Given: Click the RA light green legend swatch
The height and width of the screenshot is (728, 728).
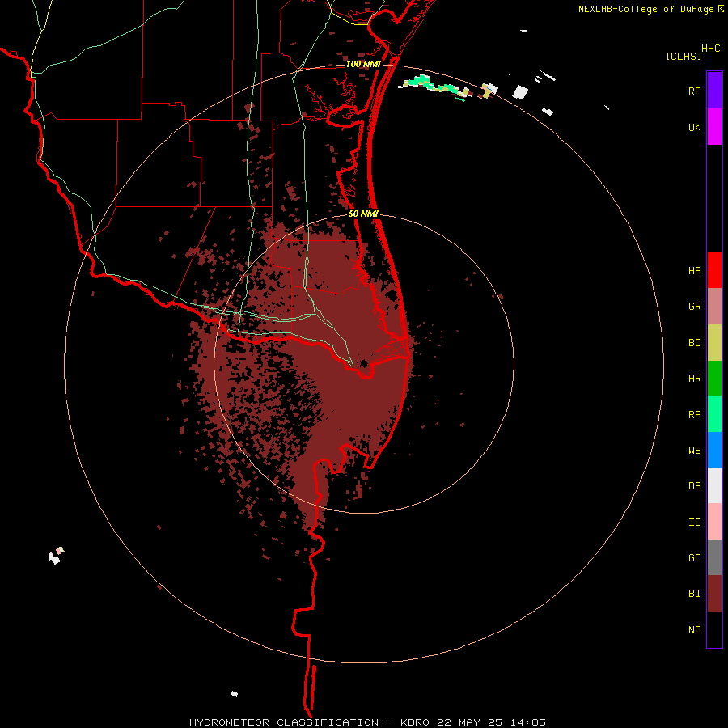Looking at the screenshot, I should tap(714, 414).
